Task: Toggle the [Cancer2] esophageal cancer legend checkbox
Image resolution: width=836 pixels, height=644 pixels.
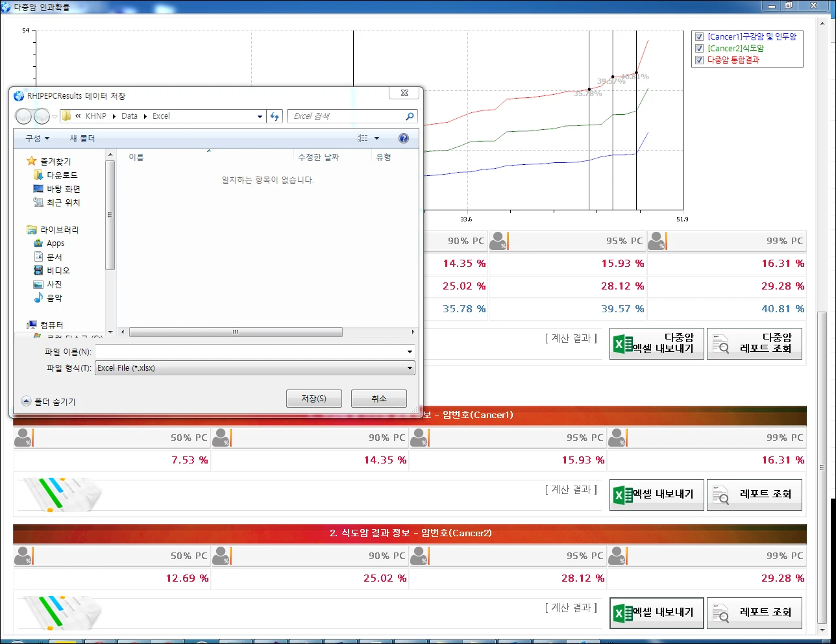Action: click(x=699, y=49)
